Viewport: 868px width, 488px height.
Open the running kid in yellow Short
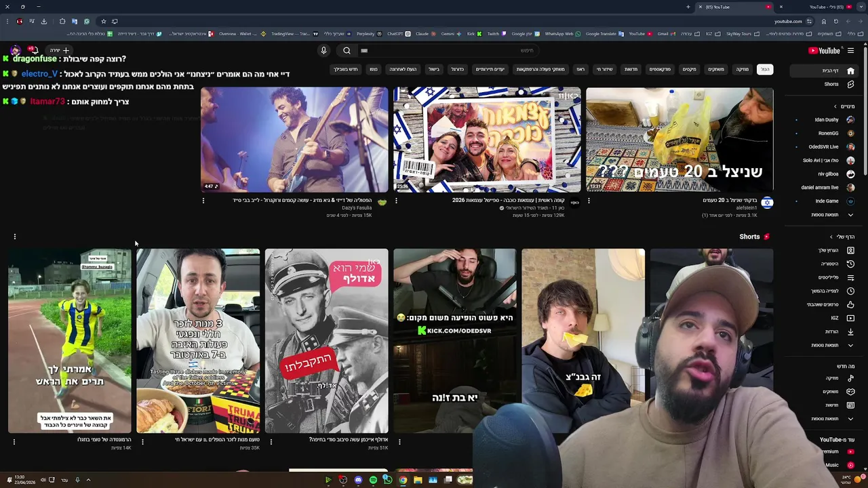[x=69, y=341]
